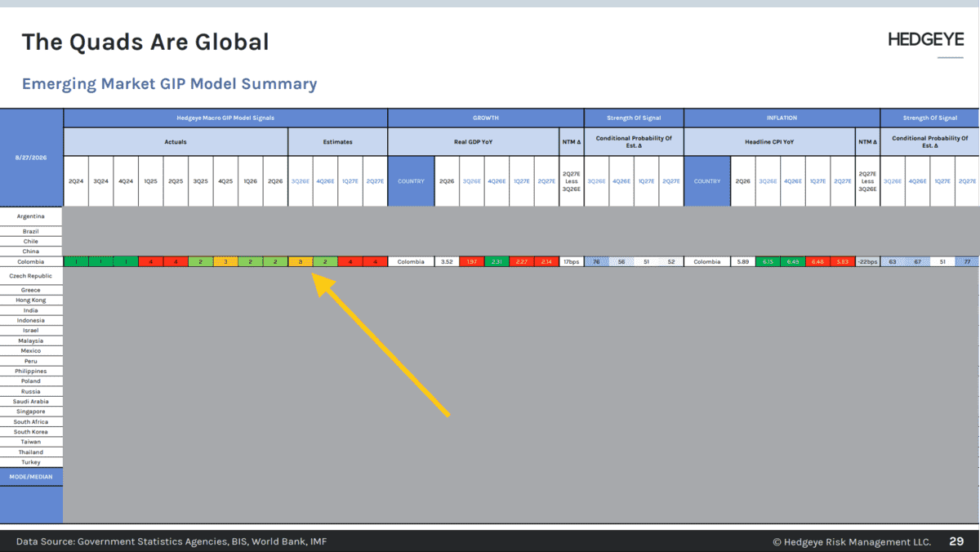Select Turkey in the country list

point(31,462)
